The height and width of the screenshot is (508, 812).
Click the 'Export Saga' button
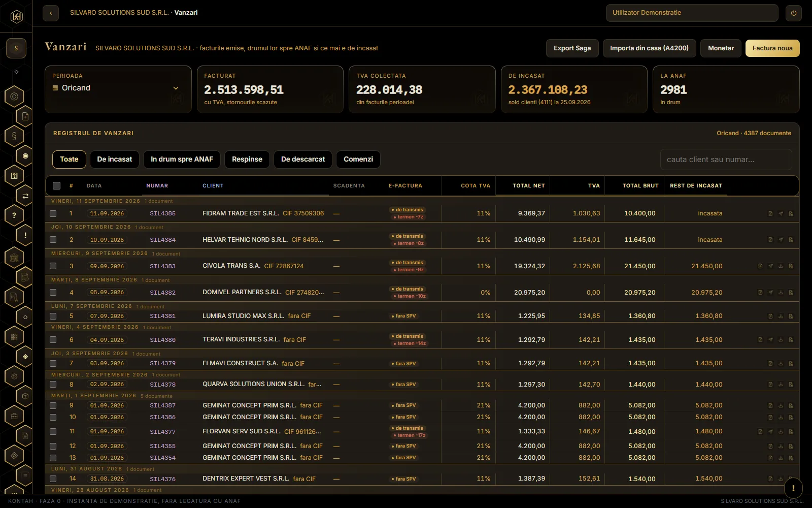tap(572, 48)
